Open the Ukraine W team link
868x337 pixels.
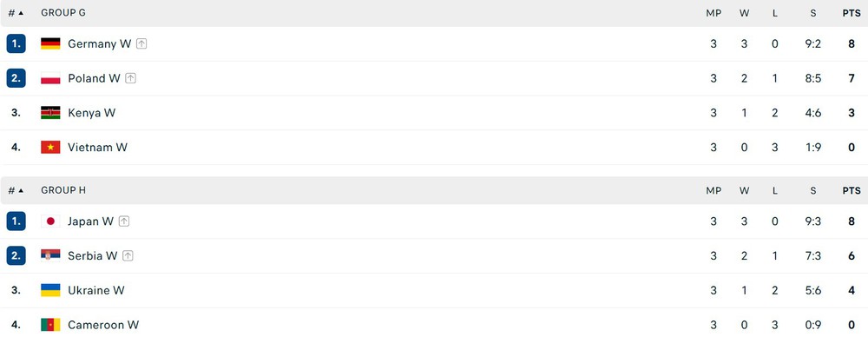[x=96, y=290]
